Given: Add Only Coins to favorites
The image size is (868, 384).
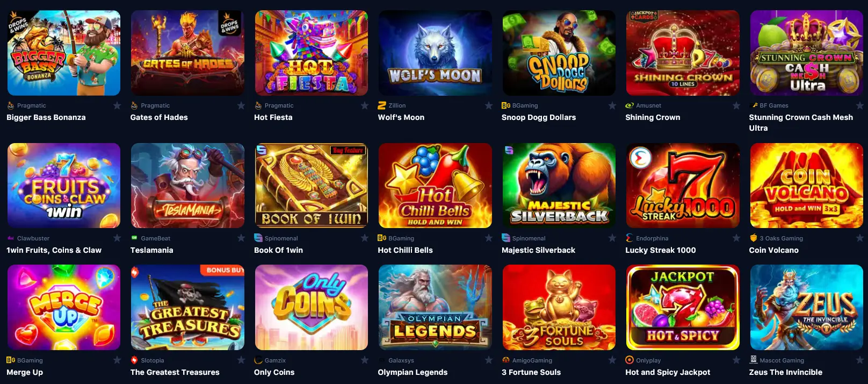Looking at the screenshot, I should (x=365, y=360).
